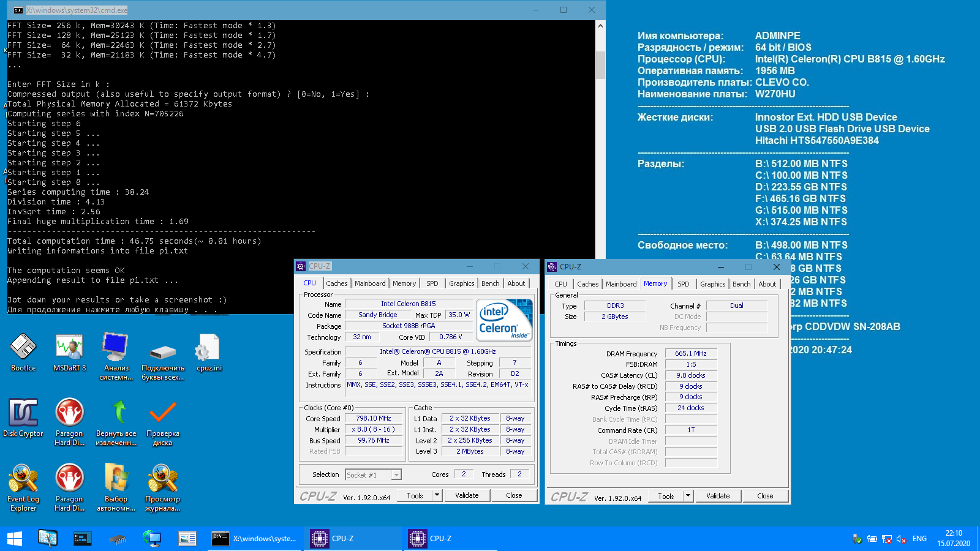Expand Tools dropdown arrow in right CPU-Z window
Viewport: 980px width, 551px height.
pyautogui.click(x=688, y=496)
